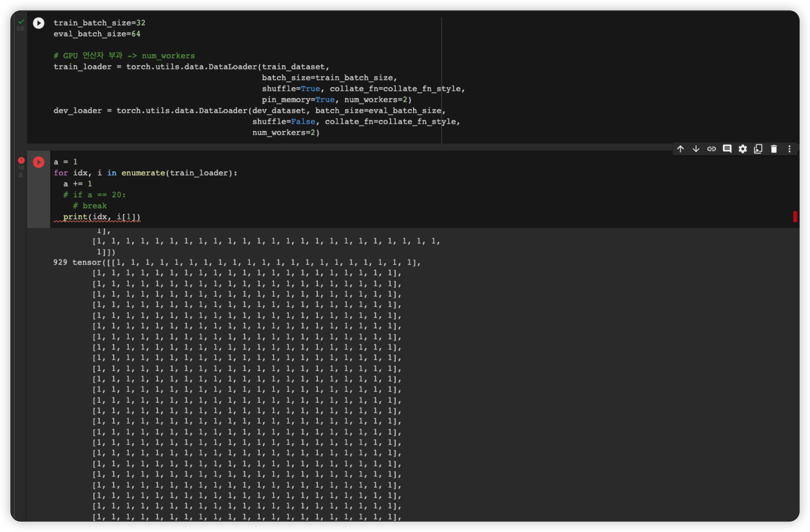Add a comment to cell icon
The image size is (810, 532).
727,149
